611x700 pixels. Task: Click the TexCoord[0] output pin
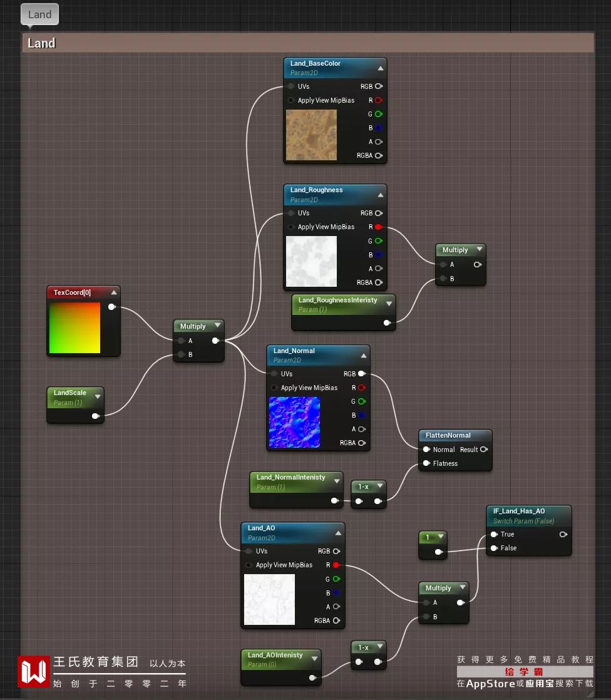112,307
